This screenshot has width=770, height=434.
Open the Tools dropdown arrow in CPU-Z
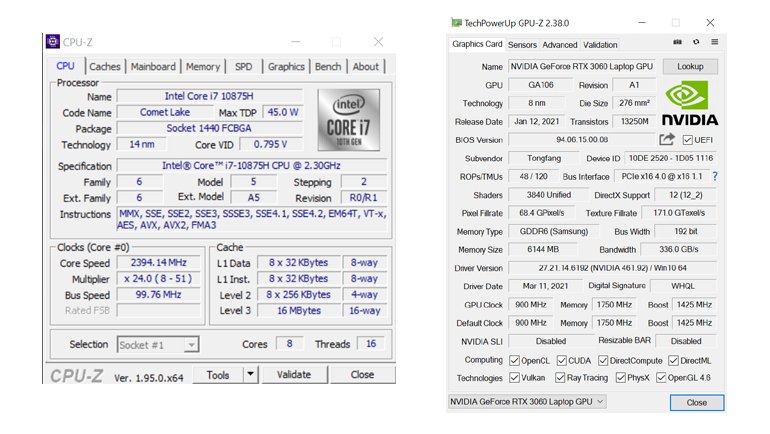tap(250, 374)
